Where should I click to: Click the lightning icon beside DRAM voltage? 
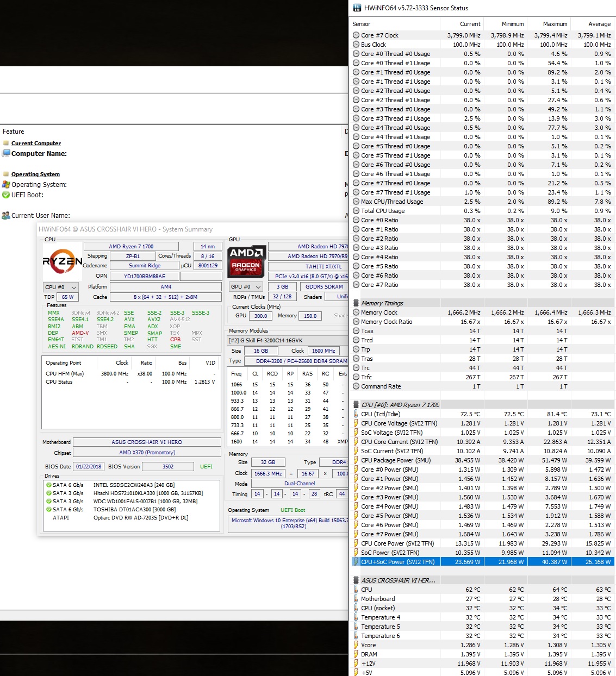[x=356, y=654]
